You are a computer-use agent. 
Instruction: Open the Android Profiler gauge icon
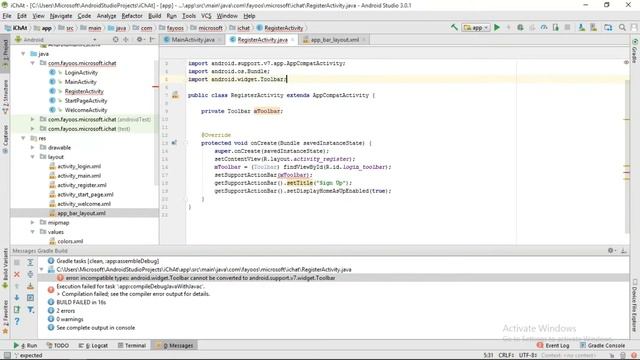click(x=544, y=27)
